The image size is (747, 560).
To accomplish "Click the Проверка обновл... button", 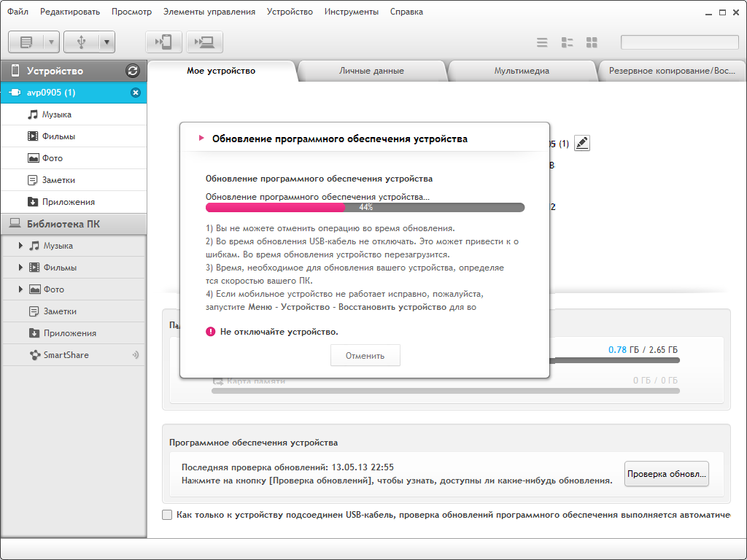I will tap(667, 474).
